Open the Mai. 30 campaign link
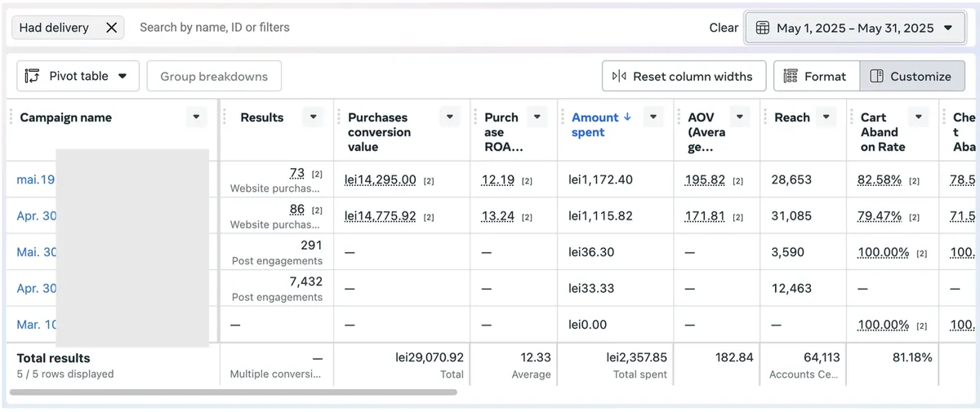The width and height of the screenshot is (980, 412). [37, 252]
